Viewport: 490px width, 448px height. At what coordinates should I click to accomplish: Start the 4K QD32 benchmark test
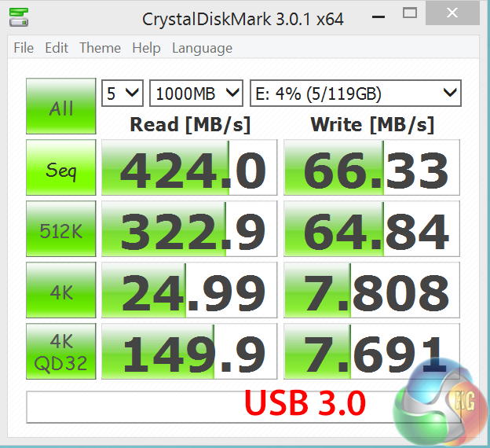[61, 351]
